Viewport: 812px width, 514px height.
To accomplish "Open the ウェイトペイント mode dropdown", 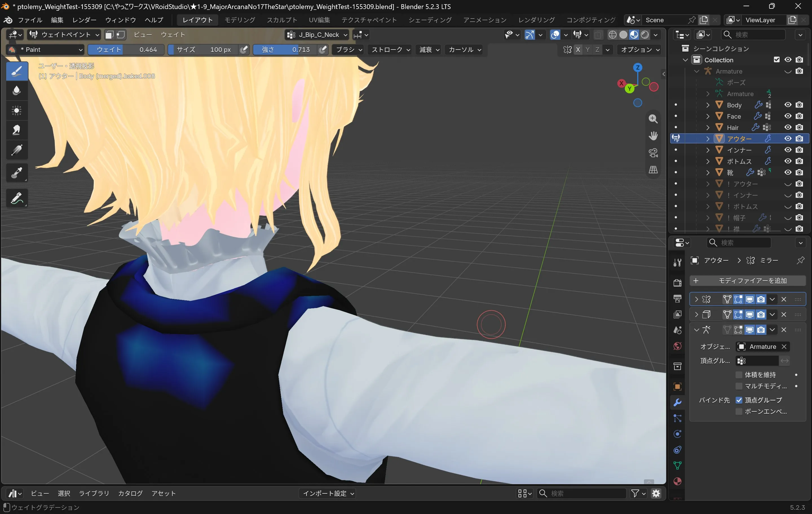I will (64, 35).
